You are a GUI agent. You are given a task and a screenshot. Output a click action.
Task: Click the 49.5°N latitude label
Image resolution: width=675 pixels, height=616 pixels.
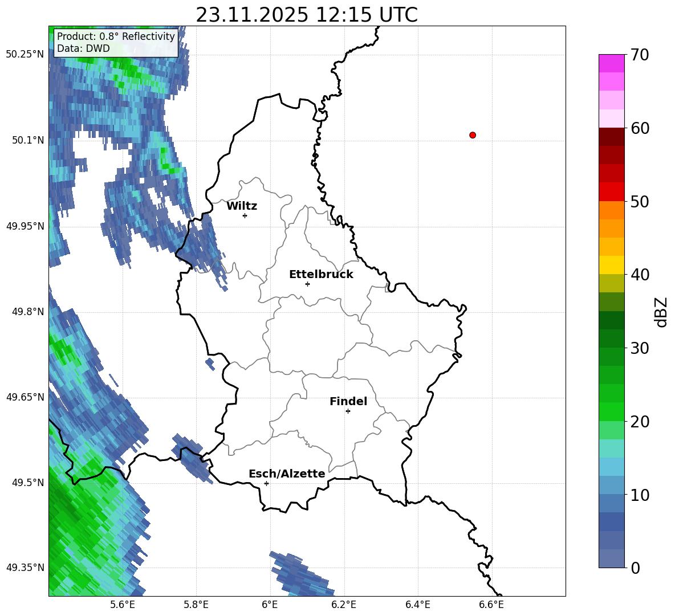tap(29, 483)
